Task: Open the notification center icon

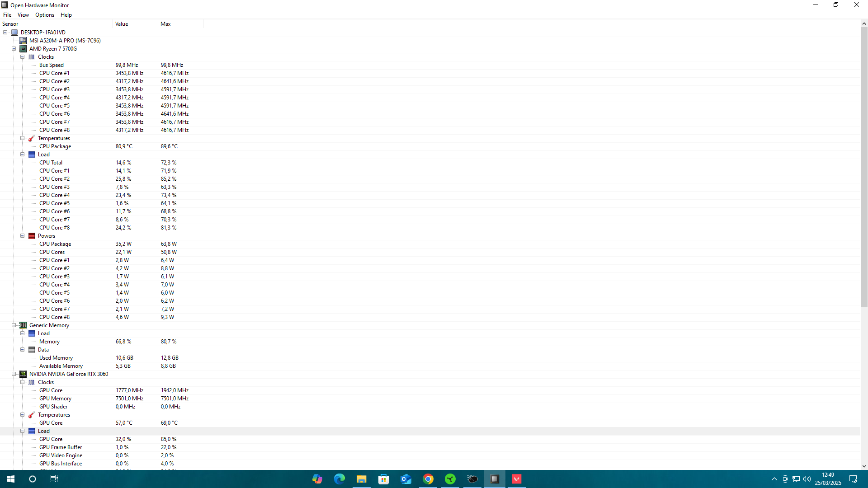Action: pyautogui.click(x=853, y=479)
